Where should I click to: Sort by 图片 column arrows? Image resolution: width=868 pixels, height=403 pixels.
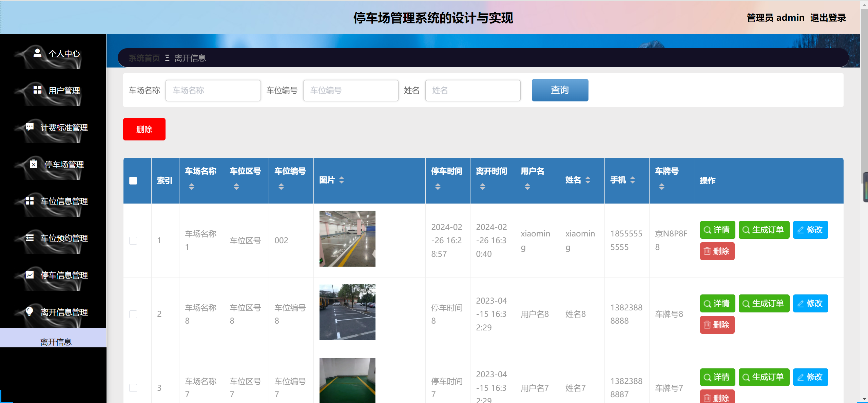click(x=342, y=180)
